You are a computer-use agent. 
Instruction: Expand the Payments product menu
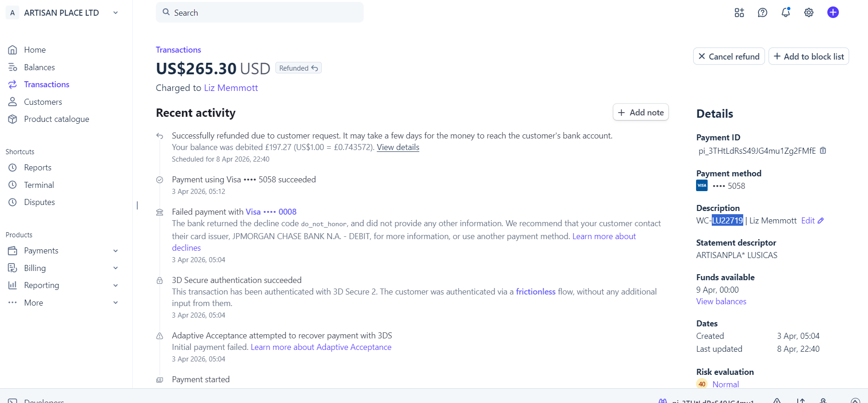click(x=116, y=251)
